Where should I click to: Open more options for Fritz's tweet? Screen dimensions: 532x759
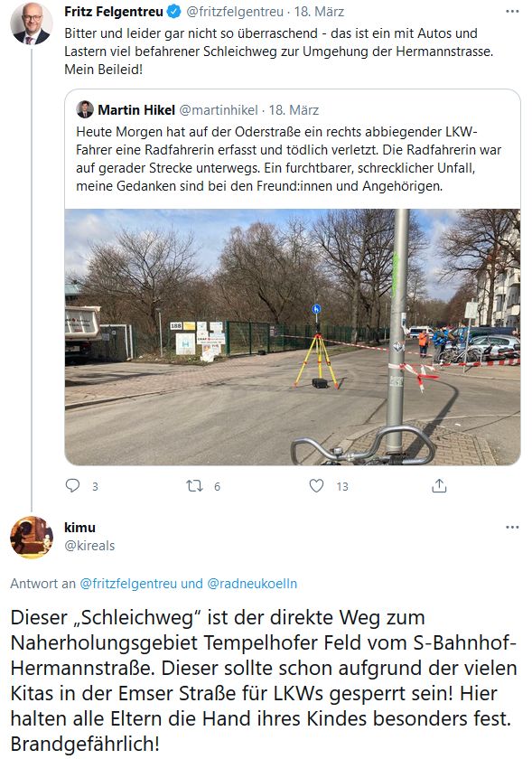512,11
